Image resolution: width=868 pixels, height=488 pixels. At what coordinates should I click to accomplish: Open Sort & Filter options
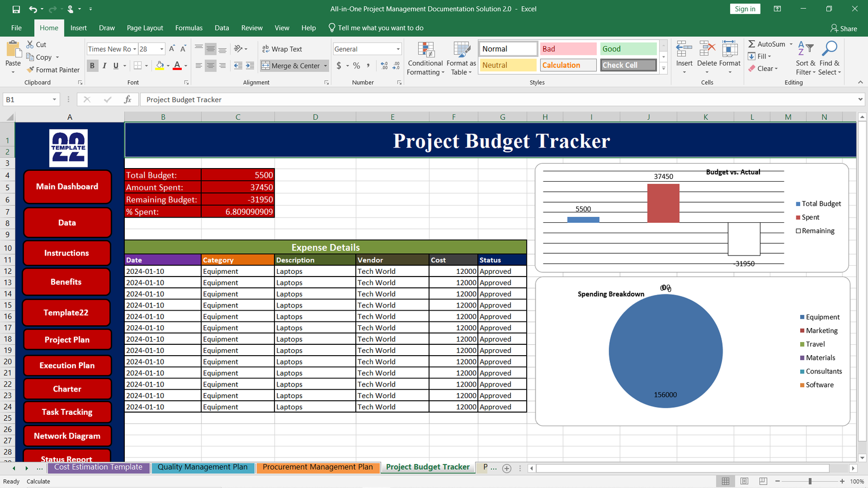(806, 59)
